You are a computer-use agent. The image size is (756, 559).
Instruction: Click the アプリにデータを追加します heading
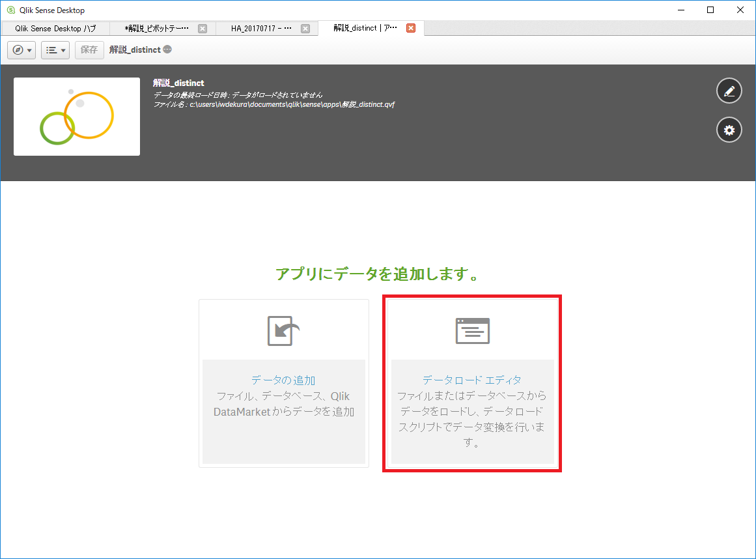pos(378,274)
